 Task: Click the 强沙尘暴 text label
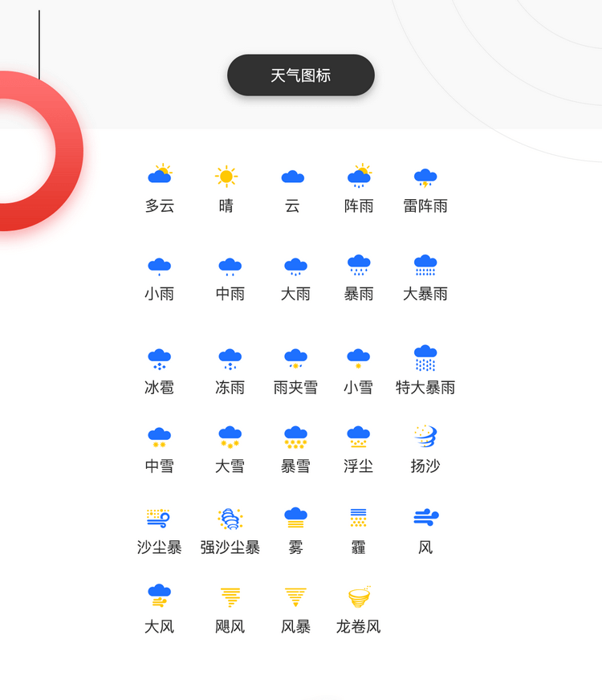(230, 547)
